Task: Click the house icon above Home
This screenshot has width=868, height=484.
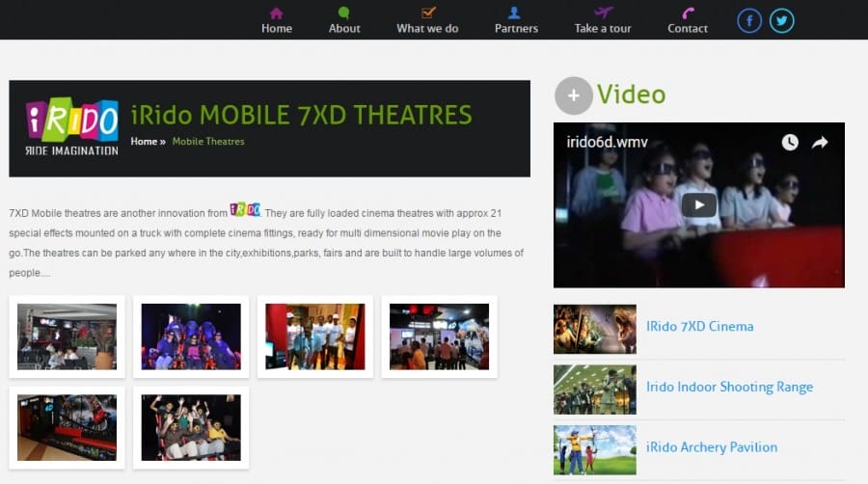Action: [276, 13]
